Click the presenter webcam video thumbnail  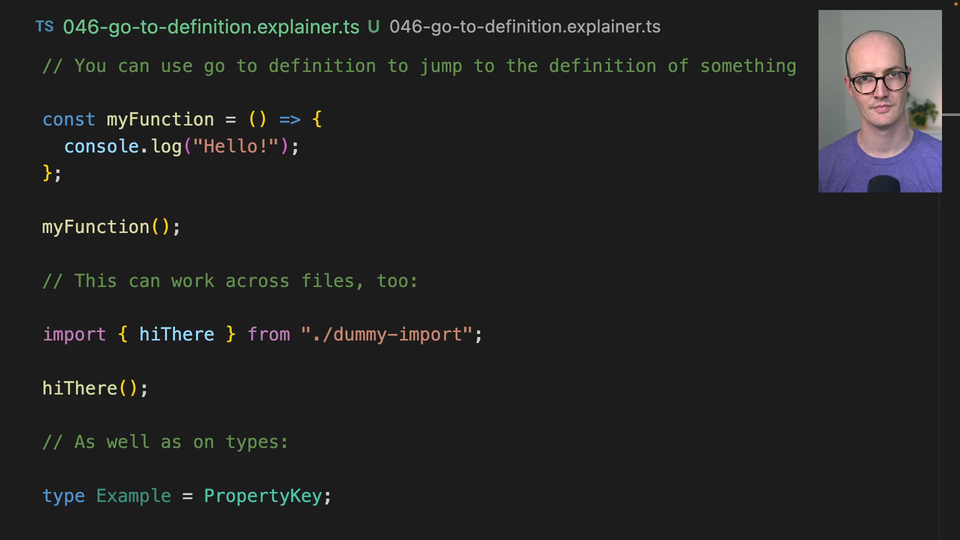879,101
